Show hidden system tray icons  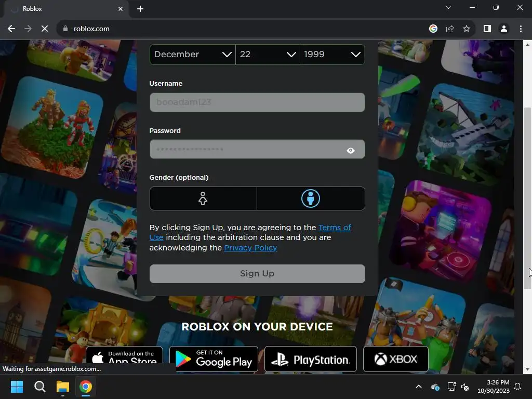419,387
